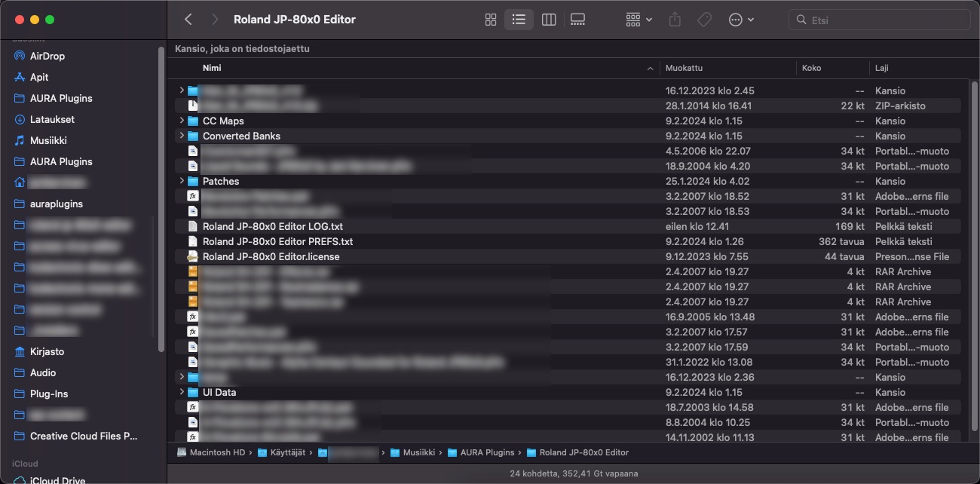980x484 pixels.
Task: Open Creative Cloud Files in sidebar
Action: click(x=84, y=436)
